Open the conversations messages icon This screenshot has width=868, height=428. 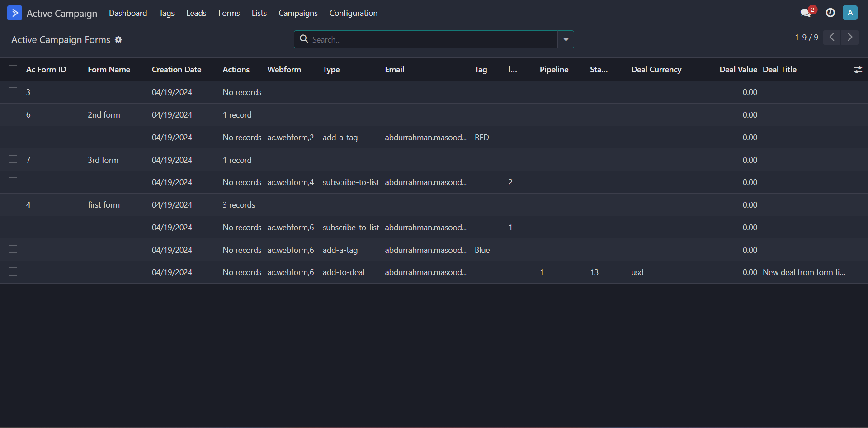[806, 13]
